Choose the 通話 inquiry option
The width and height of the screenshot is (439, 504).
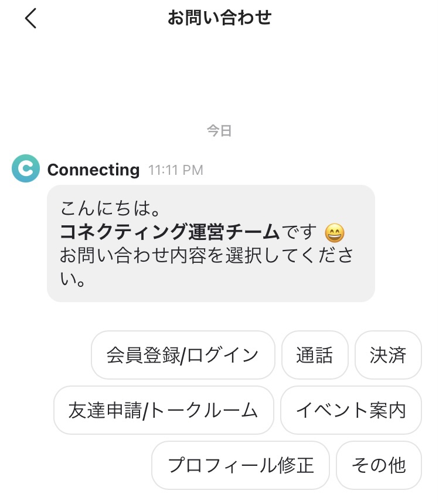click(315, 355)
